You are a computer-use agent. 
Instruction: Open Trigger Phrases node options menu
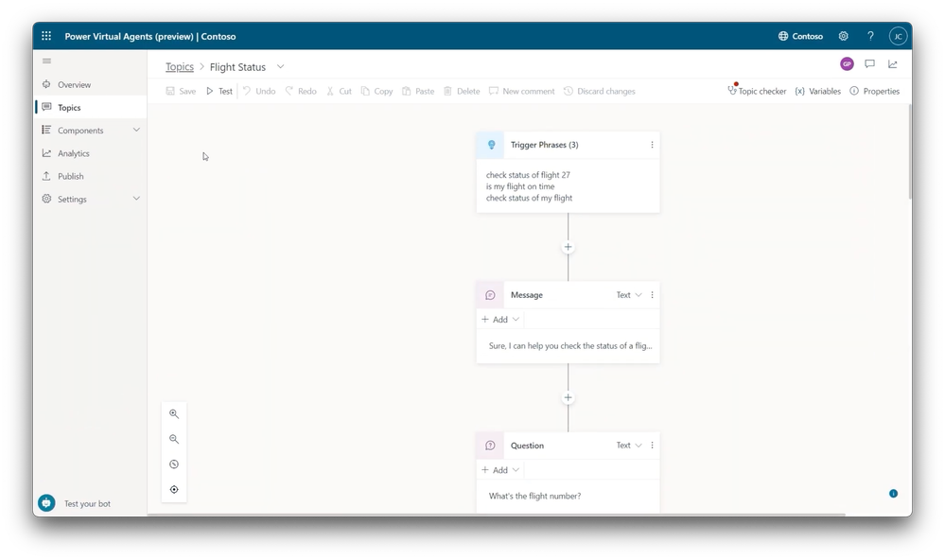652,145
